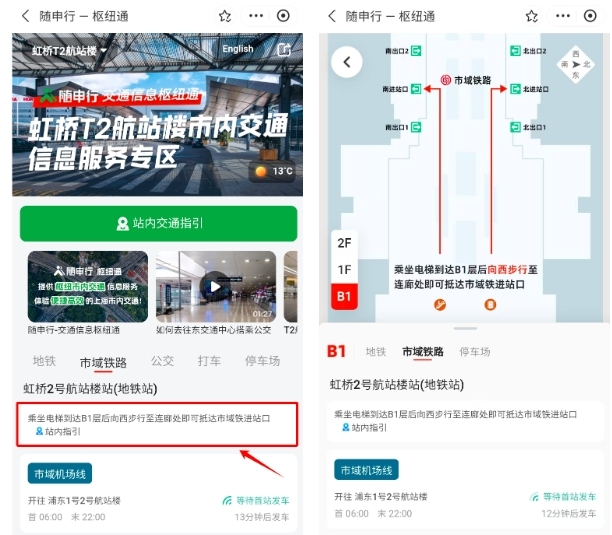Viewport: 612px width, 535px height.
Task: Open 站内指引 link on the right screen
Action: [x=365, y=428]
